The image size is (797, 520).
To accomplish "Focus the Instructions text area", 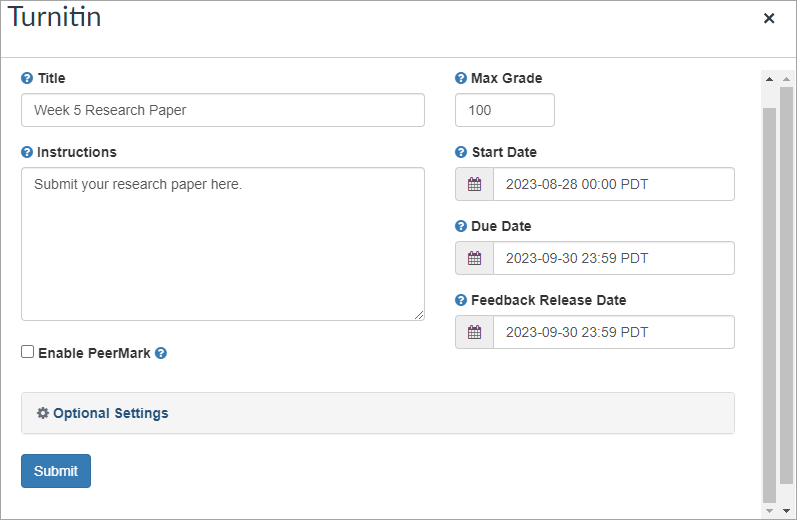I will pos(223,244).
